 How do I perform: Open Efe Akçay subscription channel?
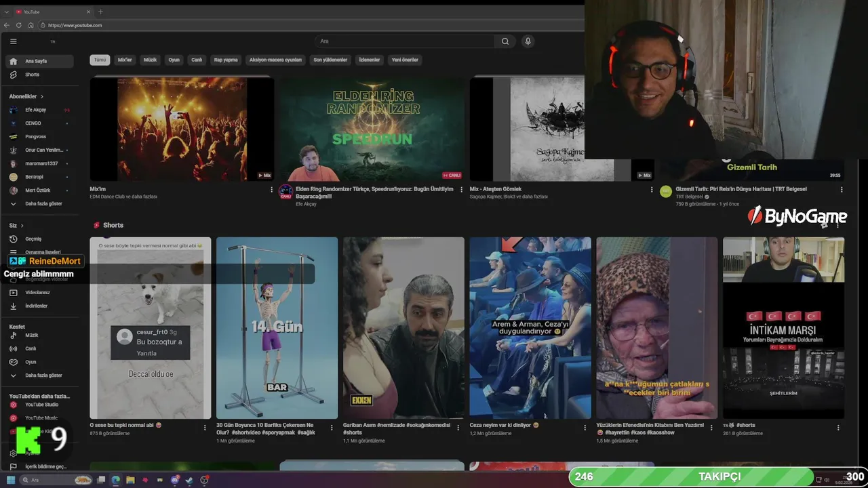(x=39, y=110)
